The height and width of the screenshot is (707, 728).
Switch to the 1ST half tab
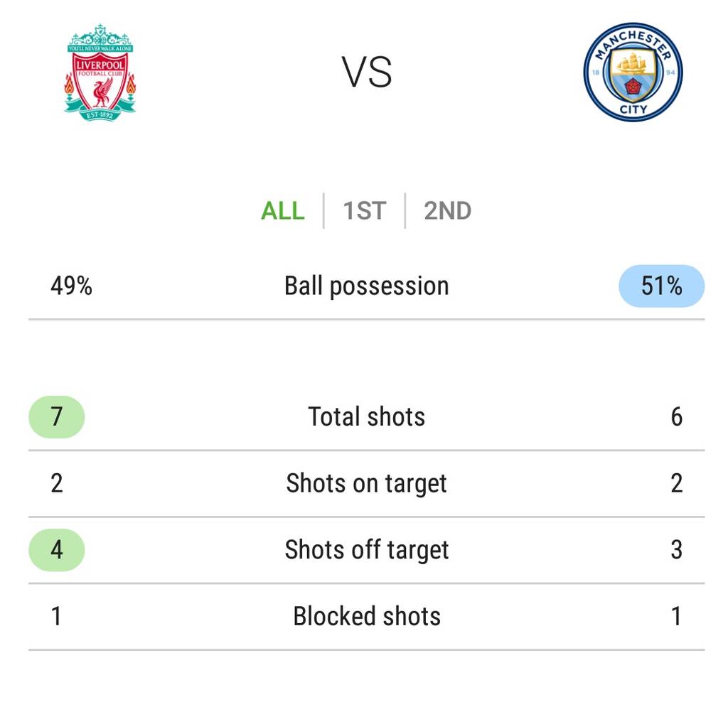pos(364,211)
